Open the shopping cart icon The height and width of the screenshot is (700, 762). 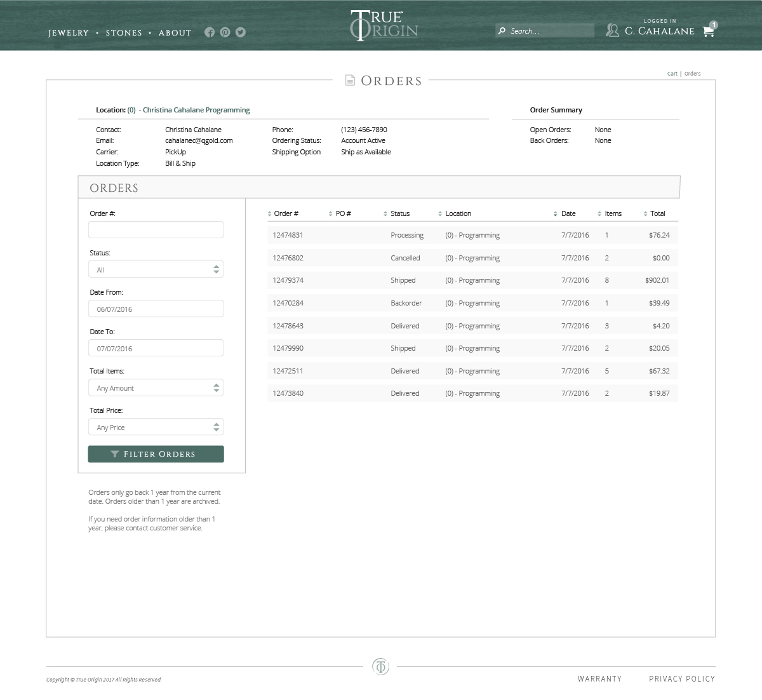709,31
